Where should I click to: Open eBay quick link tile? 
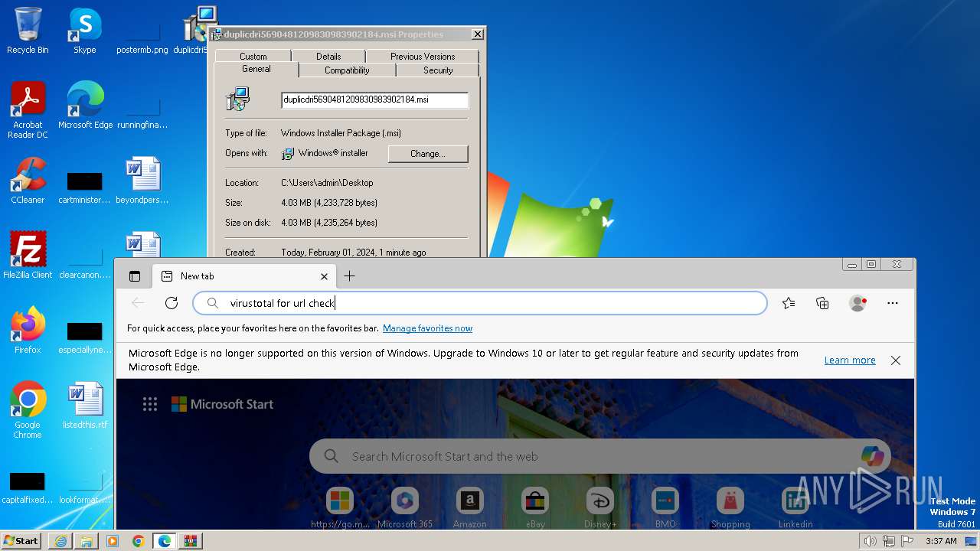point(535,509)
